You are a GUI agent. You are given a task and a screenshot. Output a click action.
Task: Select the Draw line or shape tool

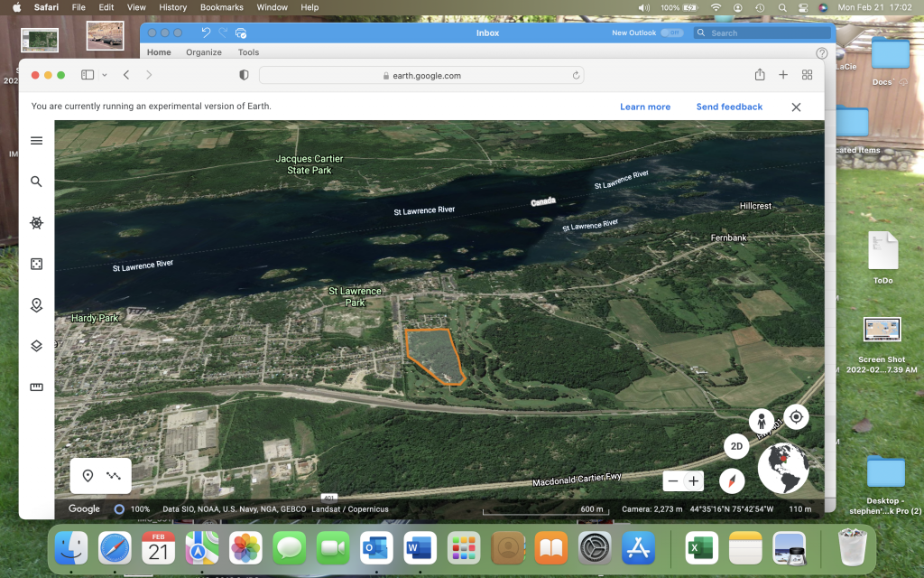[114, 476]
